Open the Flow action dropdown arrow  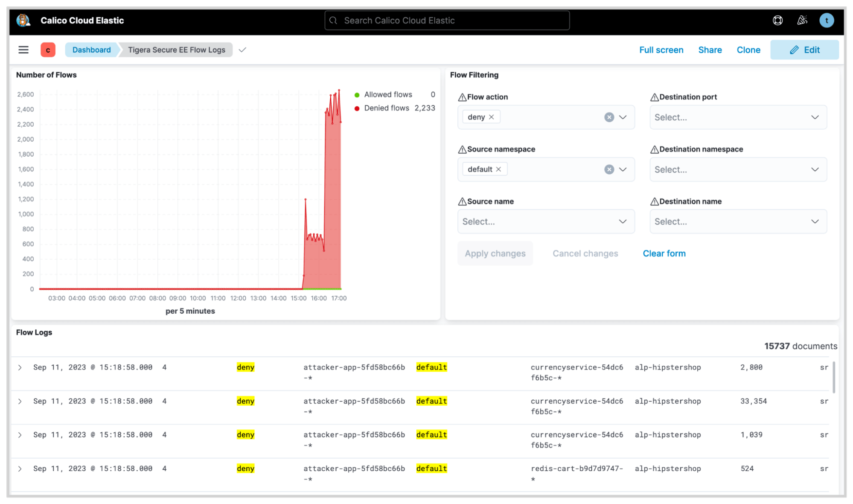pyautogui.click(x=623, y=117)
